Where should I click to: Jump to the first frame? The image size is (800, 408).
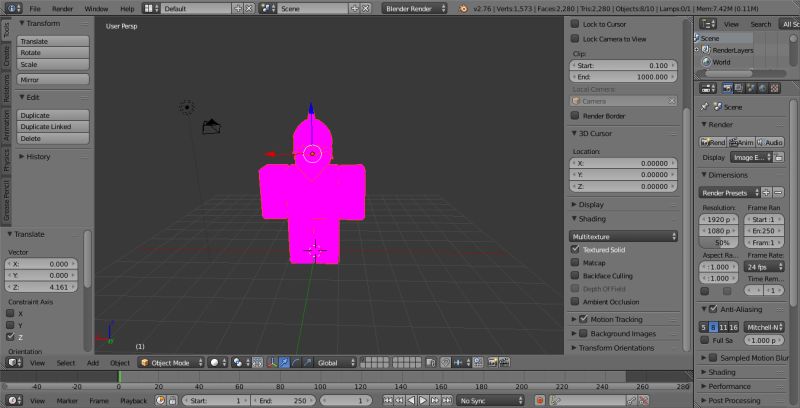point(388,400)
